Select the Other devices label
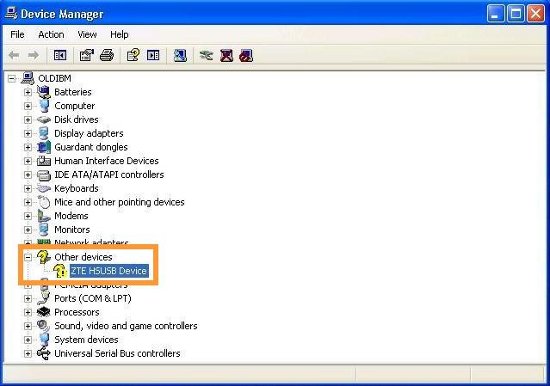This screenshot has height=386, width=550. (83, 257)
